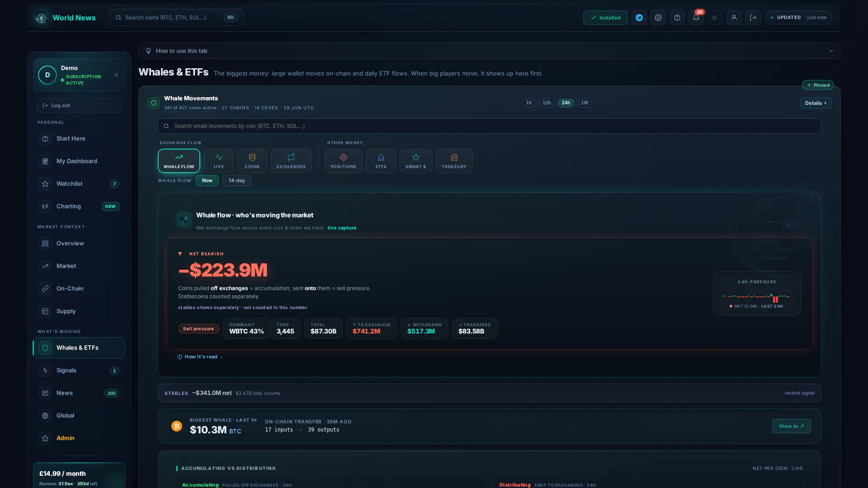The height and width of the screenshot is (488, 868).
Task: Select the ETFs tab
Action: [x=381, y=161]
